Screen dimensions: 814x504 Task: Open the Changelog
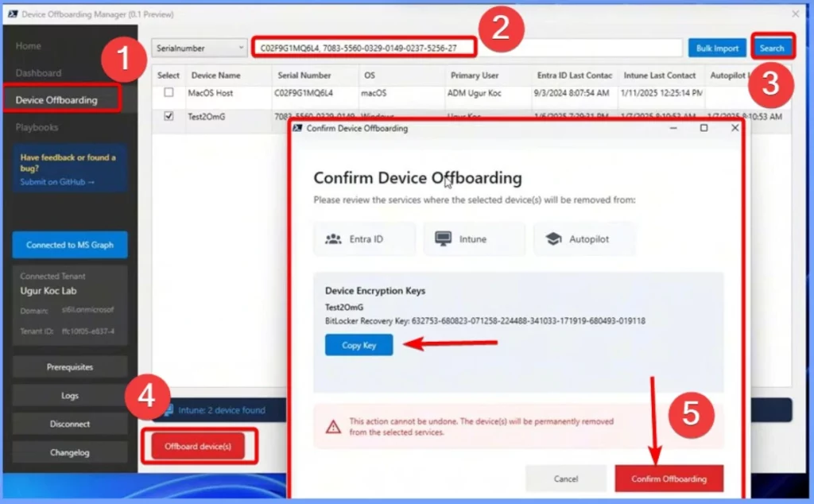click(x=70, y=452)
